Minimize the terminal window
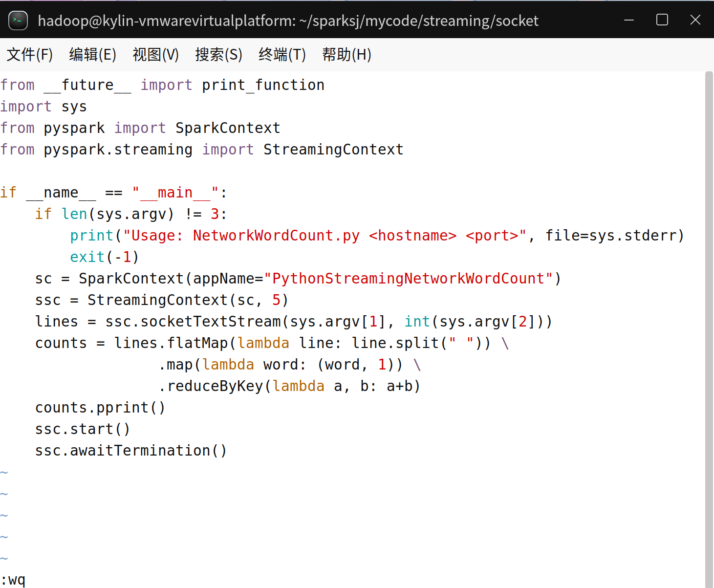714x588 pixels. 628,20
